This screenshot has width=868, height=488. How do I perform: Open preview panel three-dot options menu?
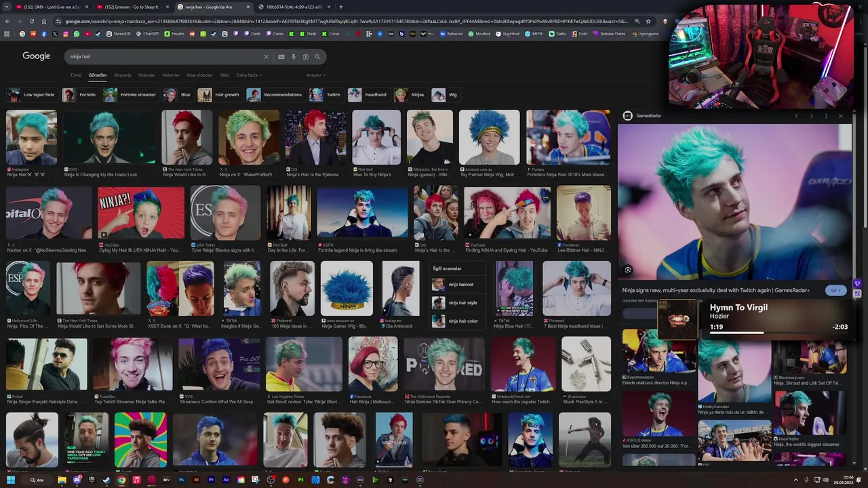pos(825,116)
